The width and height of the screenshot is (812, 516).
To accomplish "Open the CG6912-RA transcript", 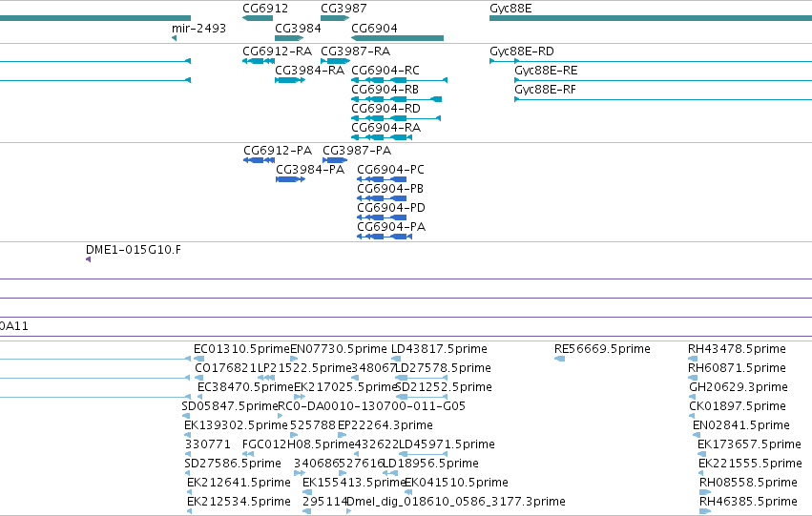I will pyautogui.click(x=259, y=61).
